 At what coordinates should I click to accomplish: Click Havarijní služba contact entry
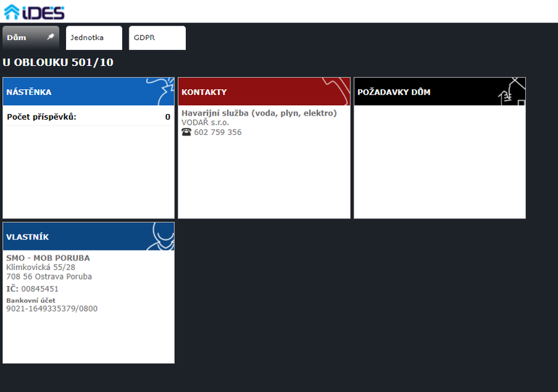259,113
